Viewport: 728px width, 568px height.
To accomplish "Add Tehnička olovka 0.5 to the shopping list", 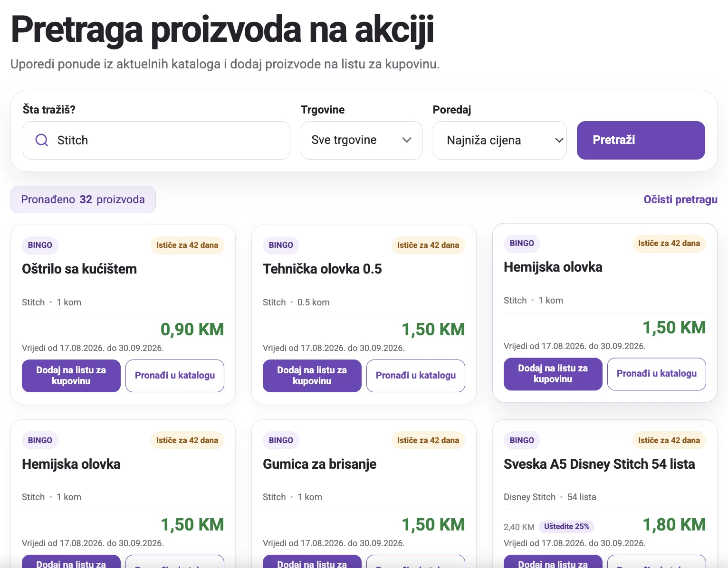I will 312,376.
